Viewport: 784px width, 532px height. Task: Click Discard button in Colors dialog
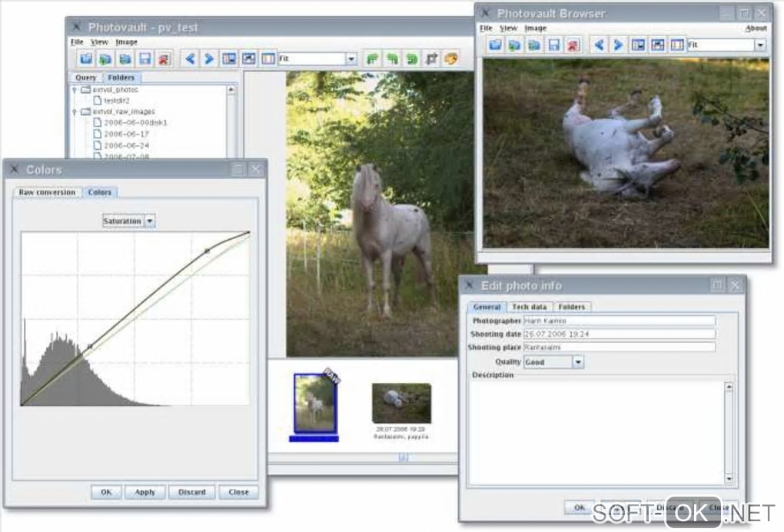click(192, 492)
